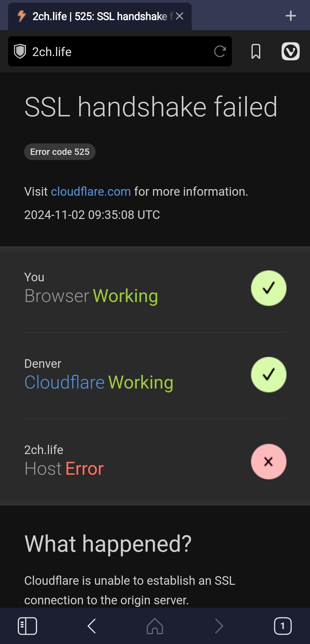
Task: Tap the What happened? heading
Action: click(x=108, y=544)
